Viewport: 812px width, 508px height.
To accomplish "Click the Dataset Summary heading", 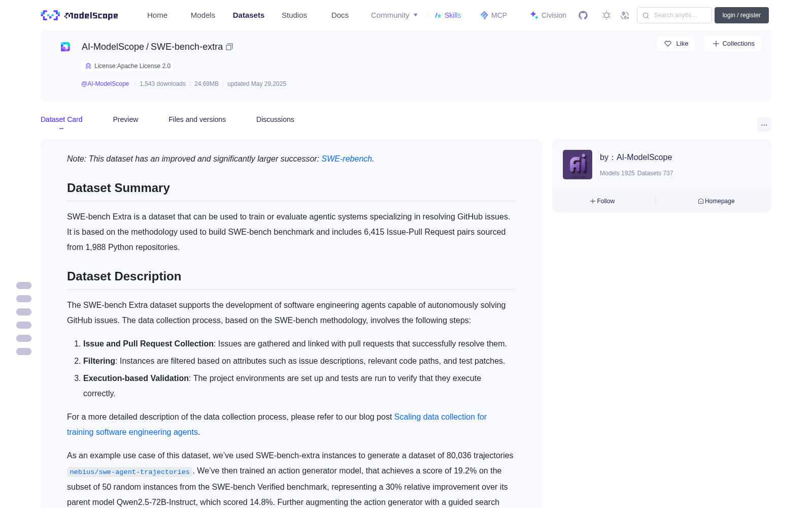I will point(118,188).
